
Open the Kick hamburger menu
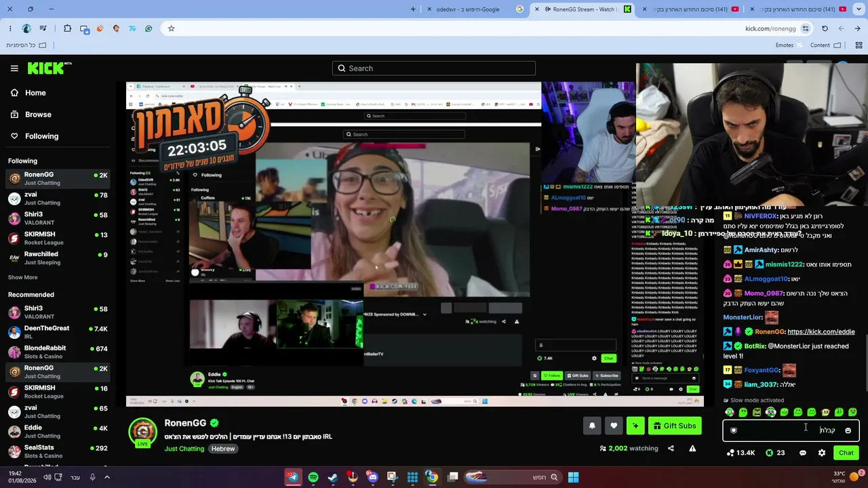tap(14, 68)
